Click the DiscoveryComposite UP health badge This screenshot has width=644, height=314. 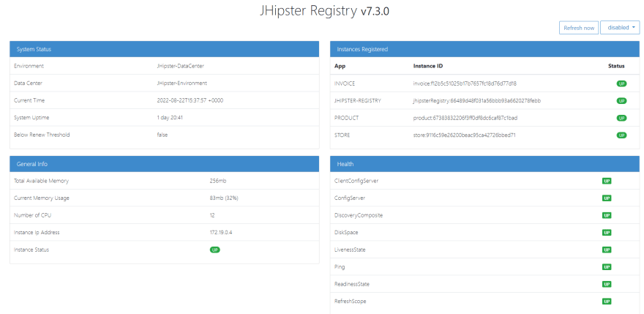click(607, 215)
